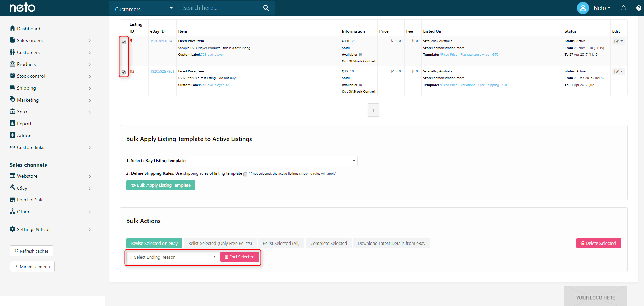Open the Neto account dropdown

point(602,8)
